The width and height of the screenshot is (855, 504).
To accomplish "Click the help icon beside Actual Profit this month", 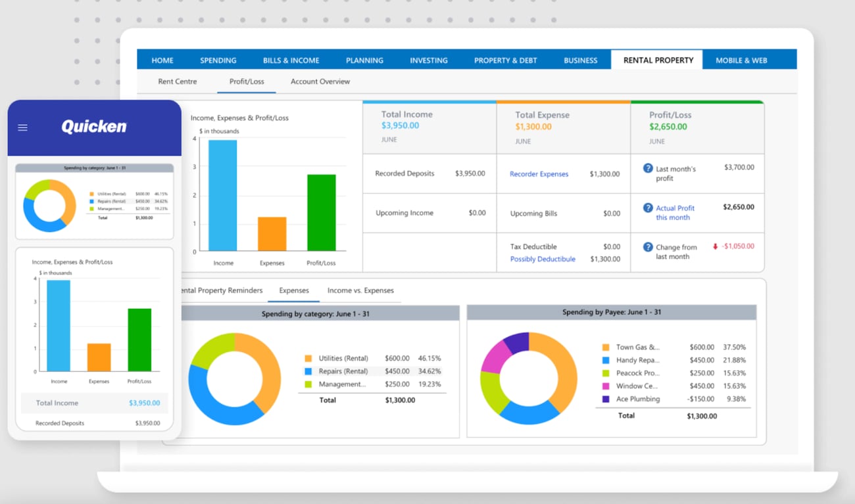I will click(648, 208).
